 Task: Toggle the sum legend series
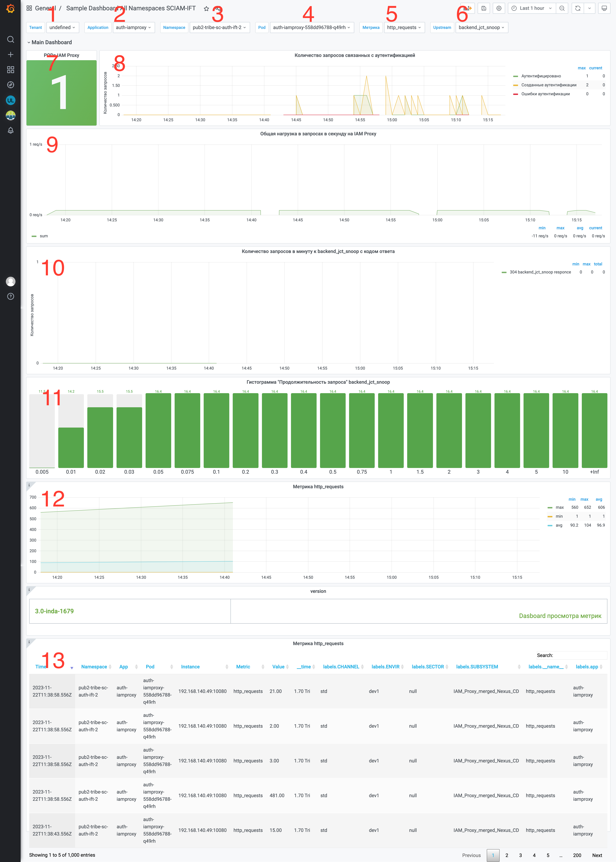pos(44,236)
